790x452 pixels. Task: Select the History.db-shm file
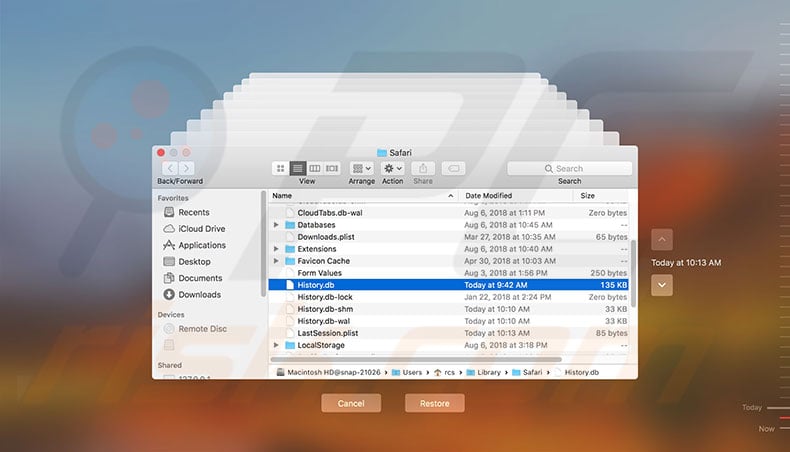point(448,309)
